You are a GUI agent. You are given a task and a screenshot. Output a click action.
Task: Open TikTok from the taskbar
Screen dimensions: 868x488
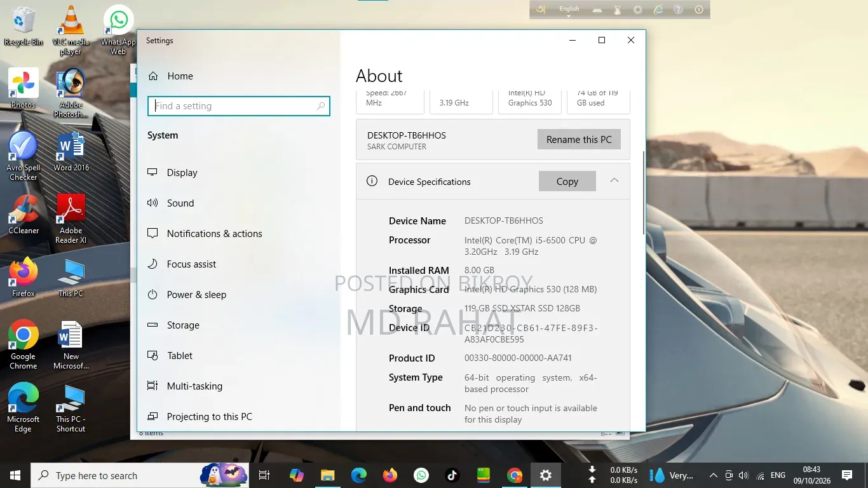tap(452, 475)
